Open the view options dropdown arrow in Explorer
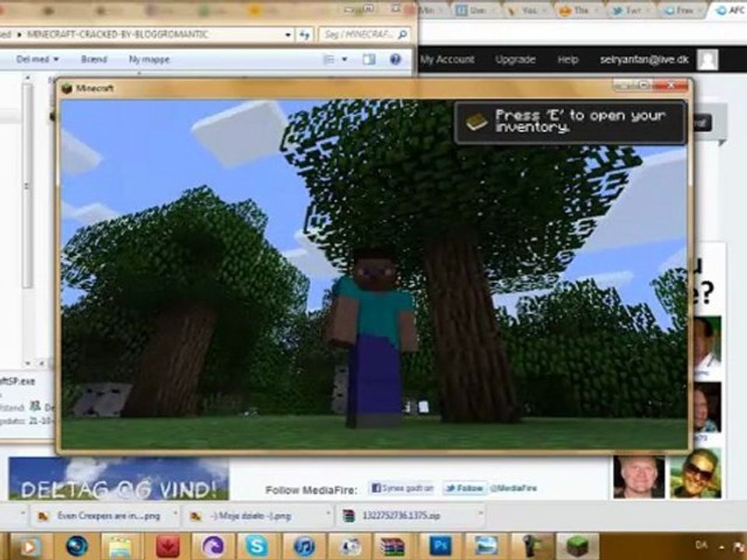 point(345,60)
